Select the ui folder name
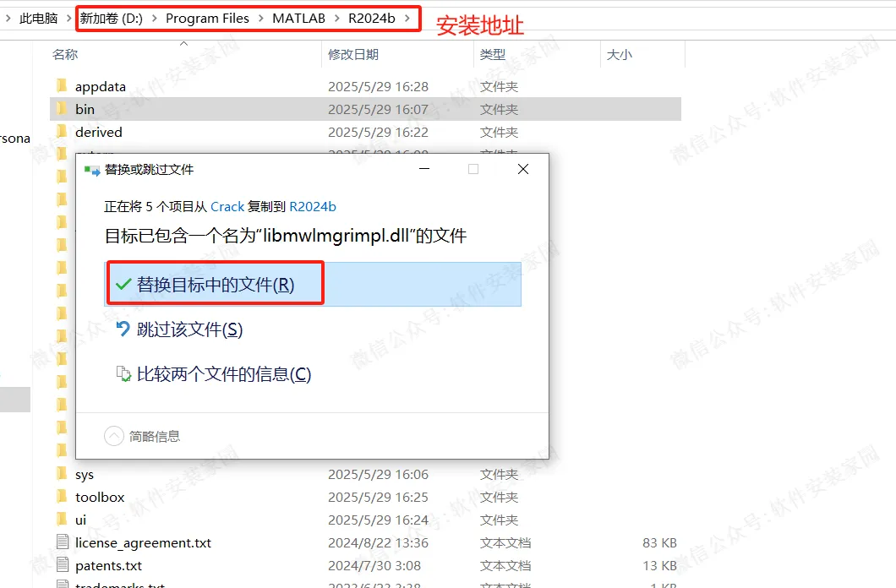 point(80,520)
